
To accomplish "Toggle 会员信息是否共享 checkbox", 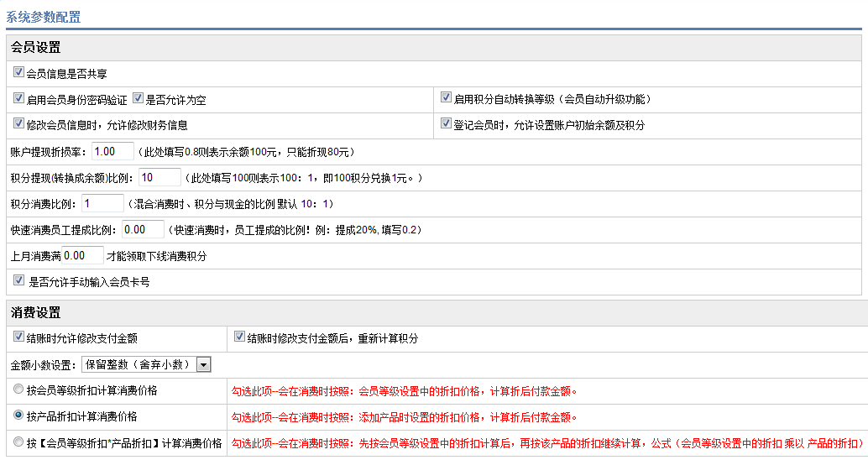I will click(x=19, y=73).
